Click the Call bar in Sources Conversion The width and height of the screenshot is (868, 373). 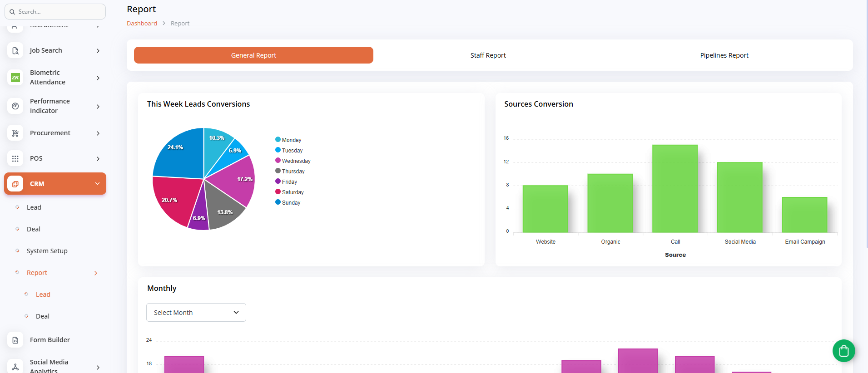[675, 188]
